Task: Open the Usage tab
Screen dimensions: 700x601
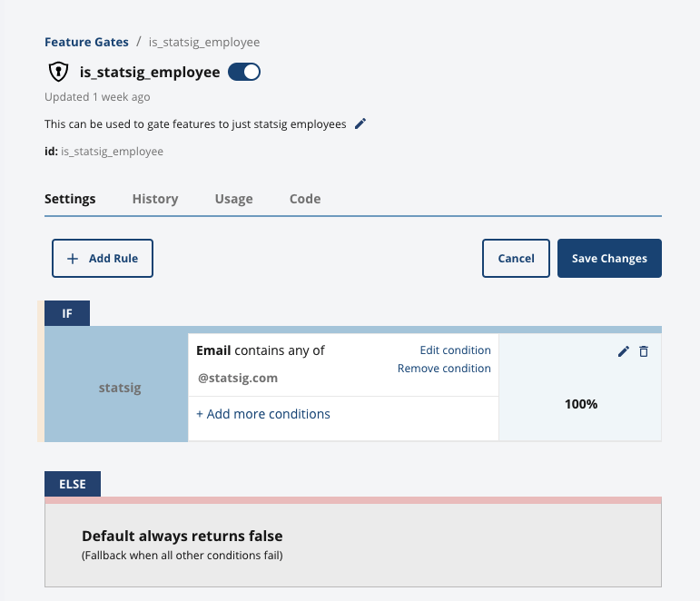Action: (234, 199)
